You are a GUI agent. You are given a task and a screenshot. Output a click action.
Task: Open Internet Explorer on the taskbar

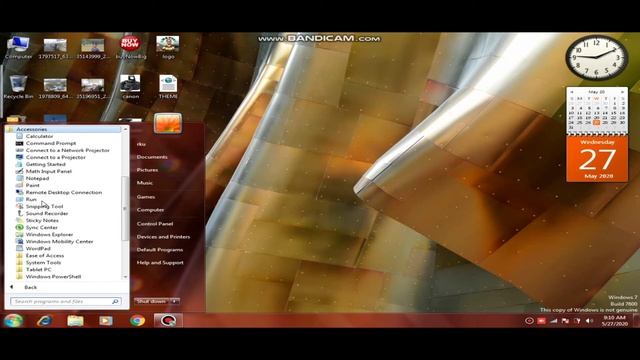[44, 321]
